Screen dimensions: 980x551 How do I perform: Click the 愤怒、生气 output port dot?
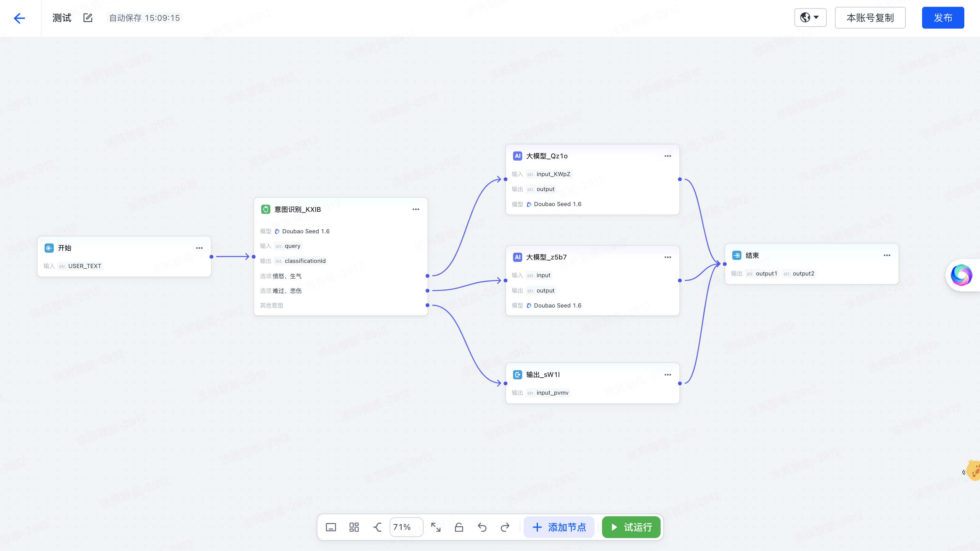click(x=428, y=276)
